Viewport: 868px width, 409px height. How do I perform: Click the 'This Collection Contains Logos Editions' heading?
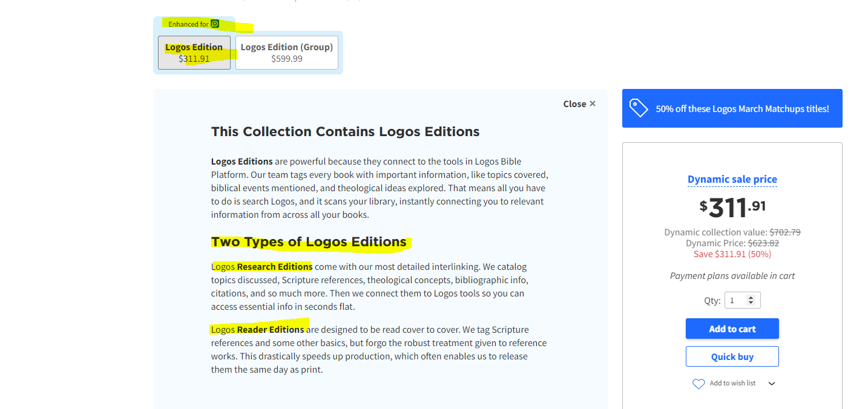tap(345, 132)
